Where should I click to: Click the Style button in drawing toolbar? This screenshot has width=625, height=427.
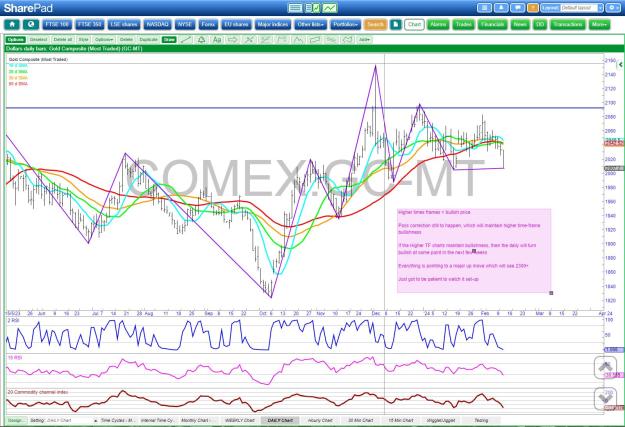point(83,39)
